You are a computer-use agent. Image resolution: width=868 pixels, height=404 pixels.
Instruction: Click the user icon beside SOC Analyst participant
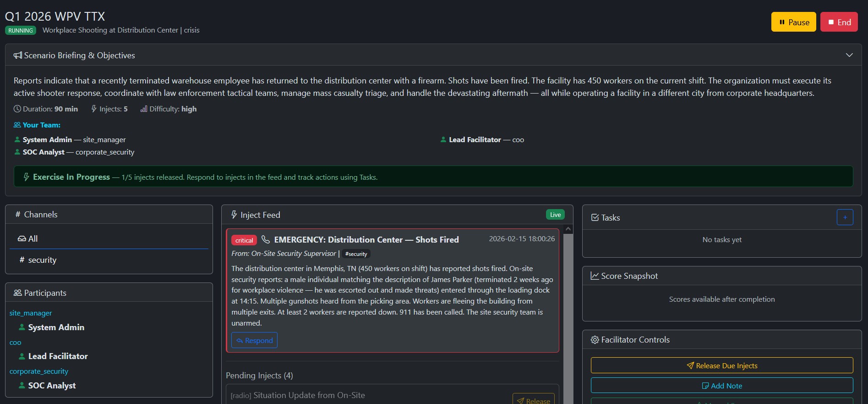coord(22,386)
